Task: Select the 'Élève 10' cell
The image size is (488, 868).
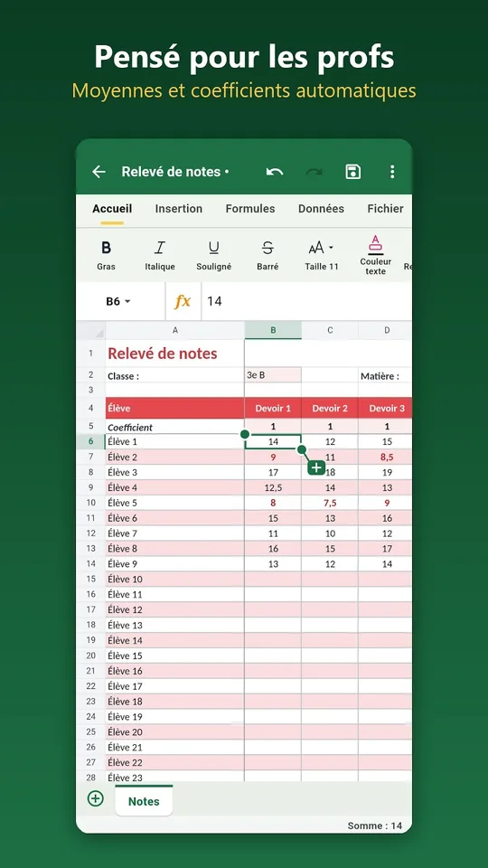Action: 174,579
